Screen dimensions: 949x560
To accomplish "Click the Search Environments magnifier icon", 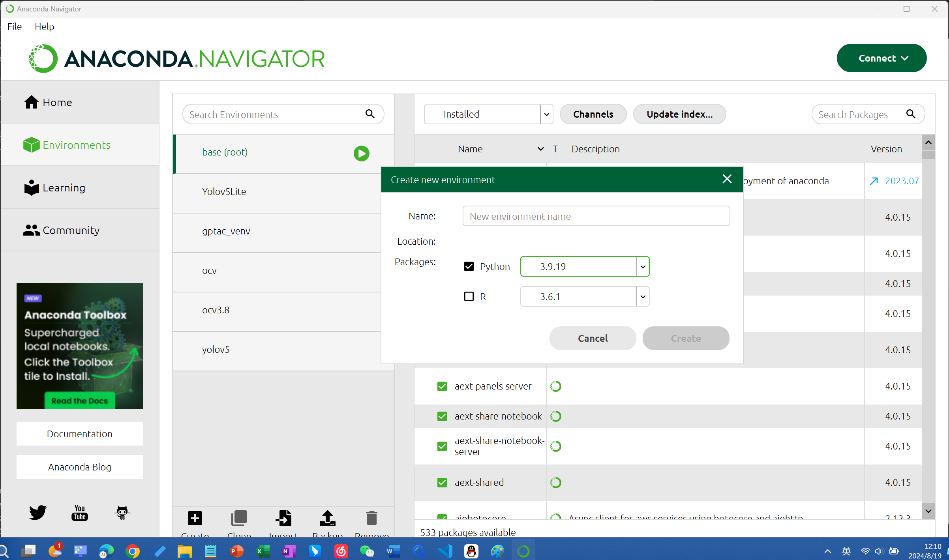I will point(370,114).
